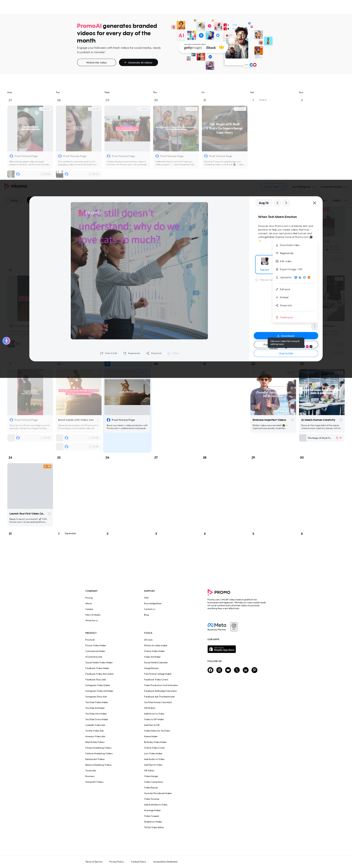Screen dimensions: 352x868
Task: Choose Download video from the menu
Action: click(x=295, y=245)
